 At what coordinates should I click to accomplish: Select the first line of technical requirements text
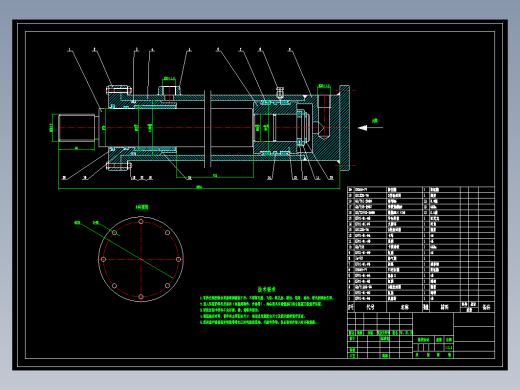[x=267, y=298]
